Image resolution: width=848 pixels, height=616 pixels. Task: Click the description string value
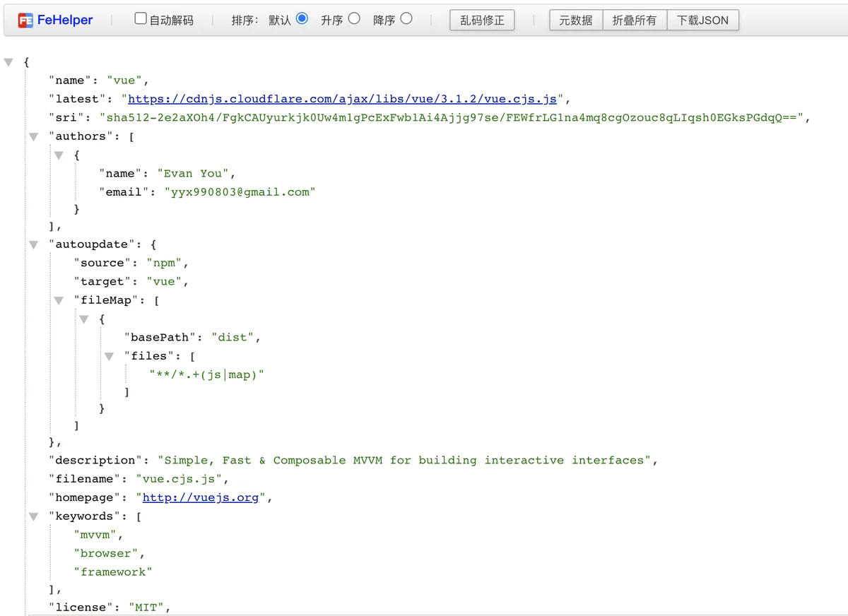(x=404, y=460)
